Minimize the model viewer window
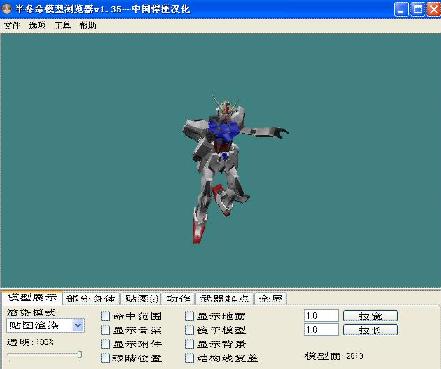The image size is (441, 369). (401, 9)
